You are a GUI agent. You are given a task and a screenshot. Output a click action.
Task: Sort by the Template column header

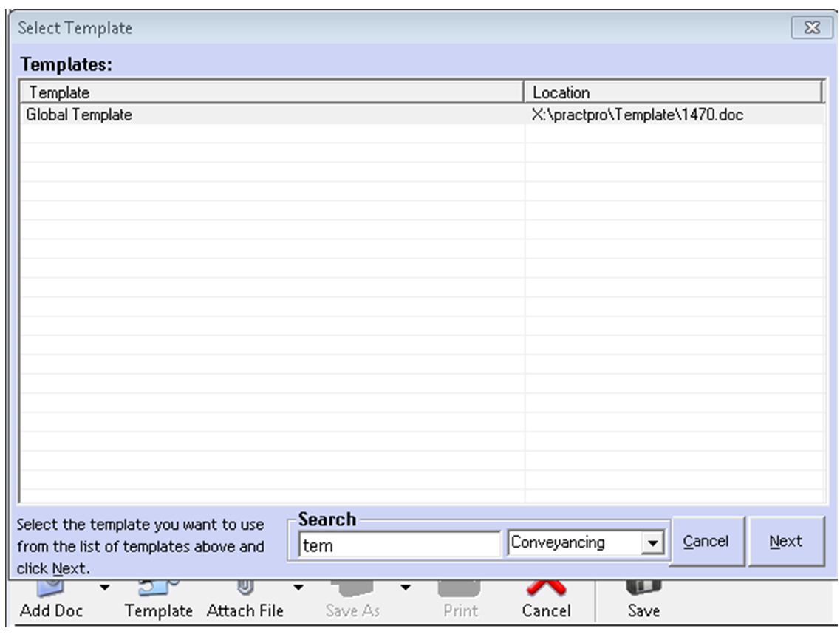(271, 92)
